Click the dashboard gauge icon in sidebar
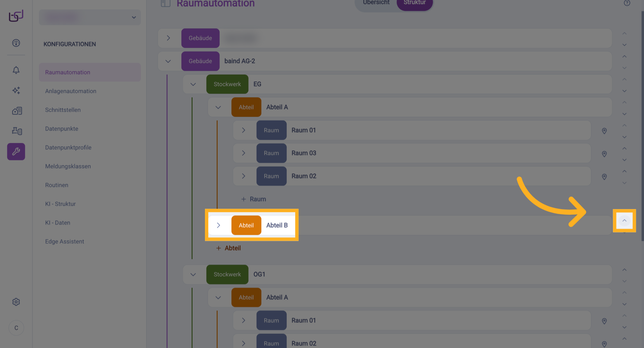This screenshot has width=644, height=348. [16, 43]
